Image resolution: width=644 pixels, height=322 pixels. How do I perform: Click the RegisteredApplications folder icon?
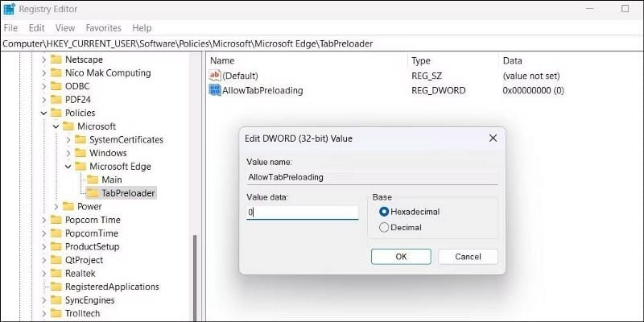pos(56,287)
